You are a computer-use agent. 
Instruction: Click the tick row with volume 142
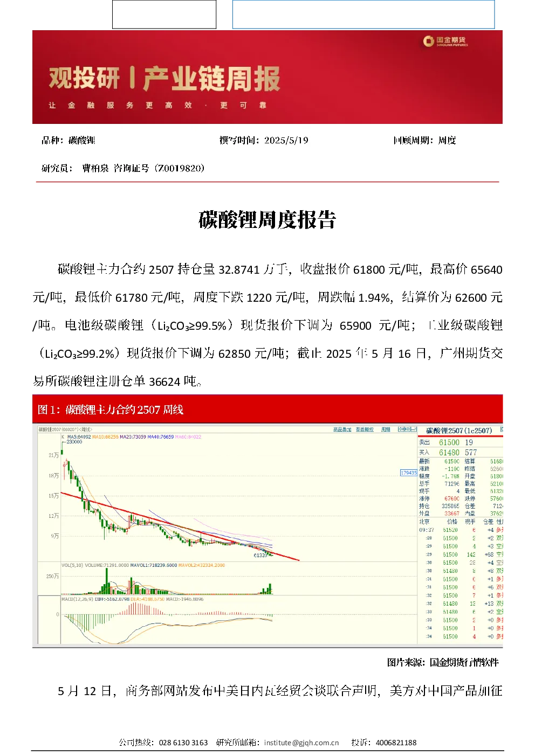pos(461,554)
